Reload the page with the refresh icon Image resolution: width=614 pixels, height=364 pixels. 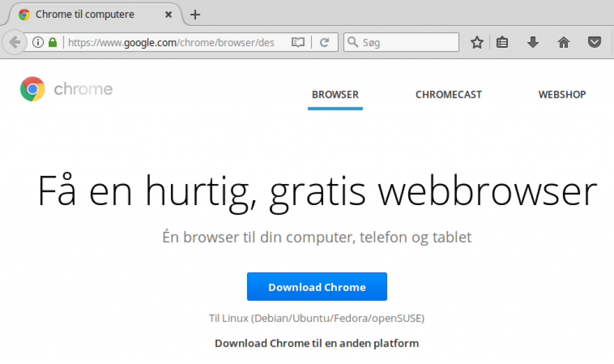(324, 42)
